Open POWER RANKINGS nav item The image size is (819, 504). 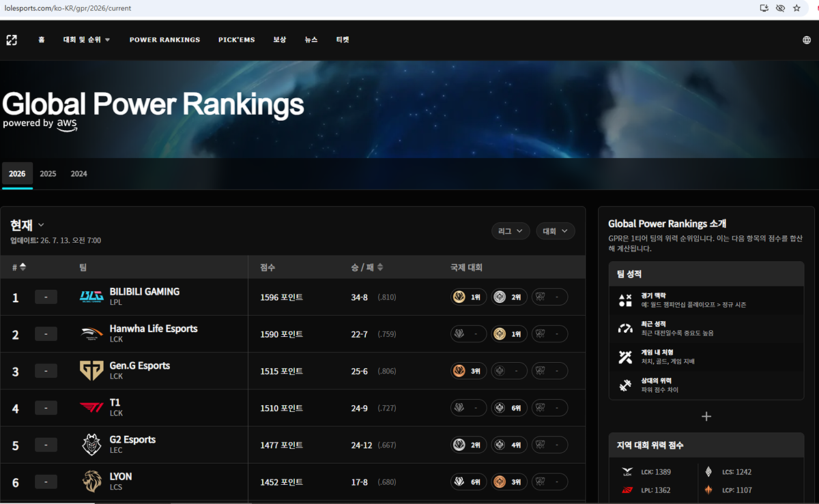point(165,40)
